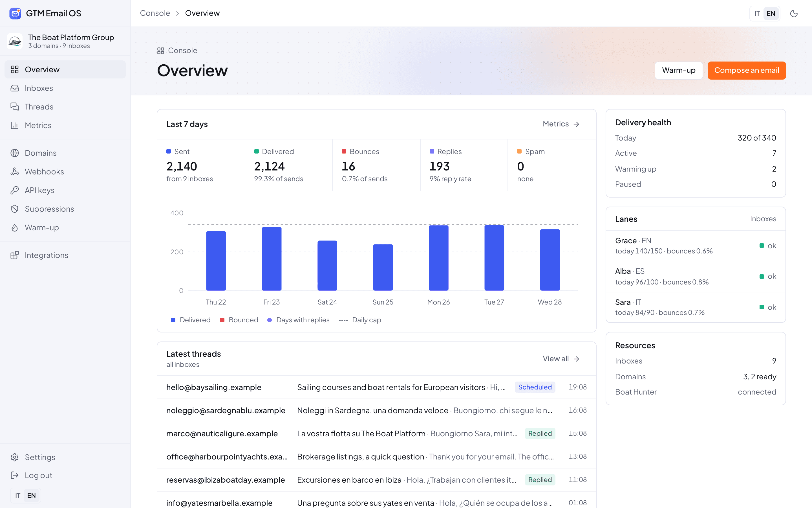Click the red Bounced legend swatch
The width and height of the screenshot is (812, 508).
click(x=222, y=320)
